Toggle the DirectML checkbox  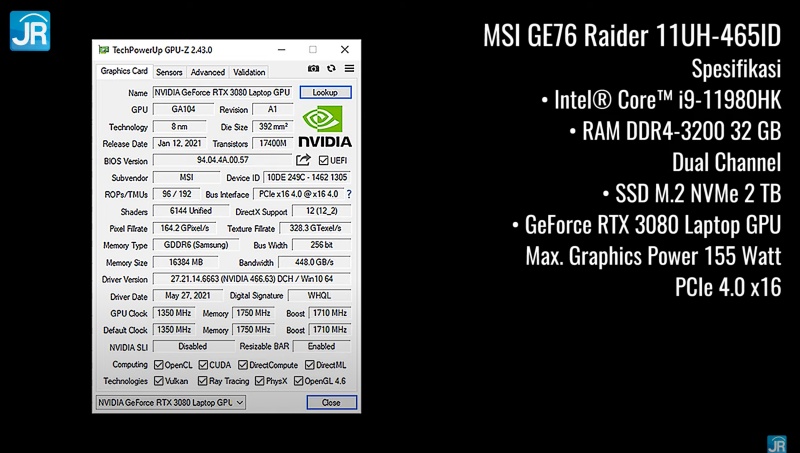pyautogui.click(x=310, y=365)
